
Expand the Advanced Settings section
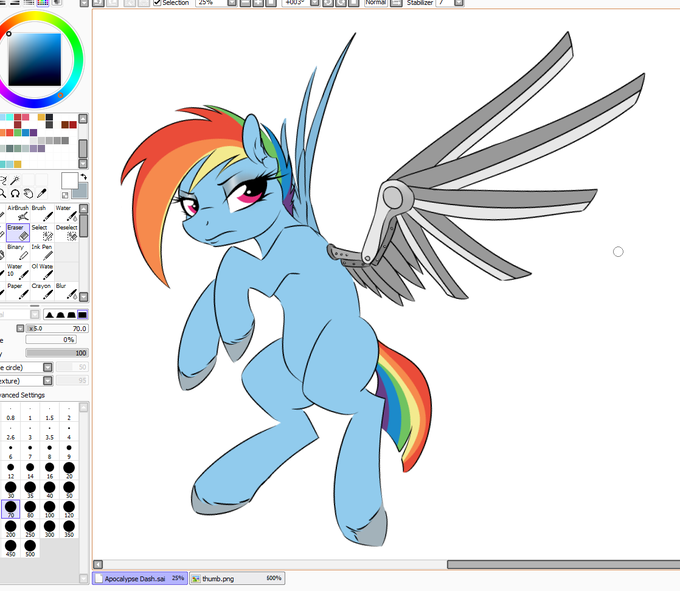tap(22, 395)
